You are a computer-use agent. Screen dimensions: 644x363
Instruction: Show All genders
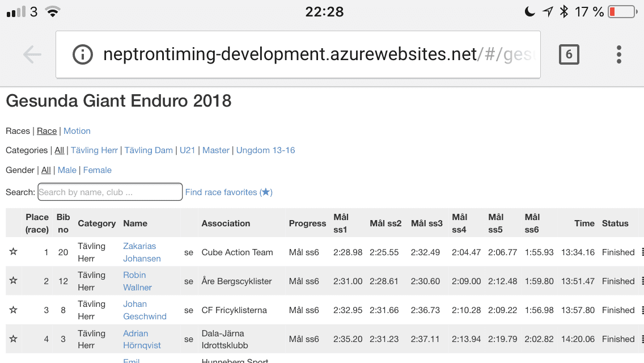tap(46, 170)
